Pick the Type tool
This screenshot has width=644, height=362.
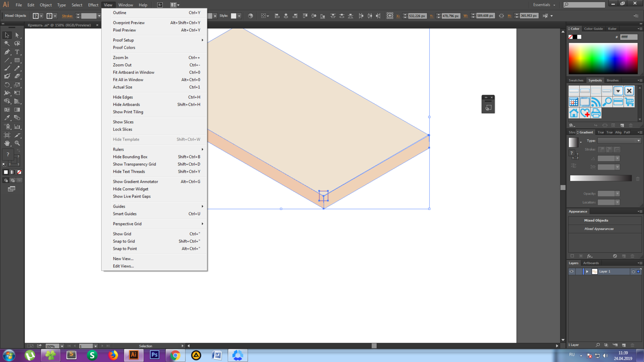pos(17,52)
